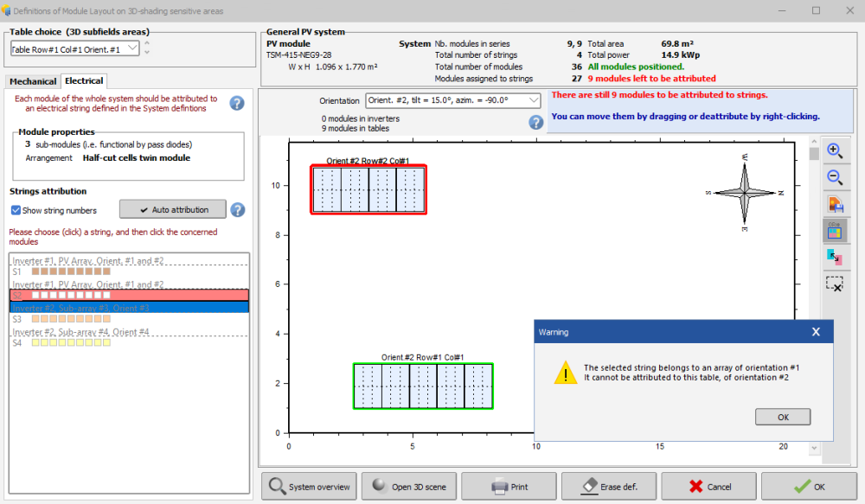
Task: Click the zoom in magnifier icon
Action: 835,150
